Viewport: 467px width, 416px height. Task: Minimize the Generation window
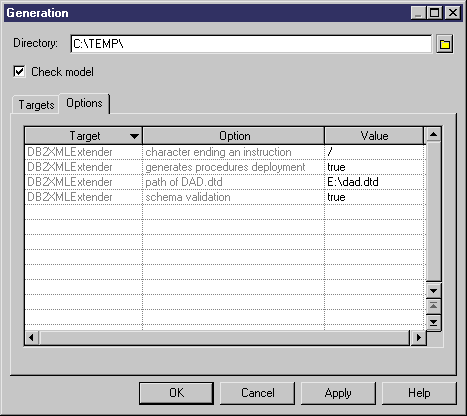point(418,13)
